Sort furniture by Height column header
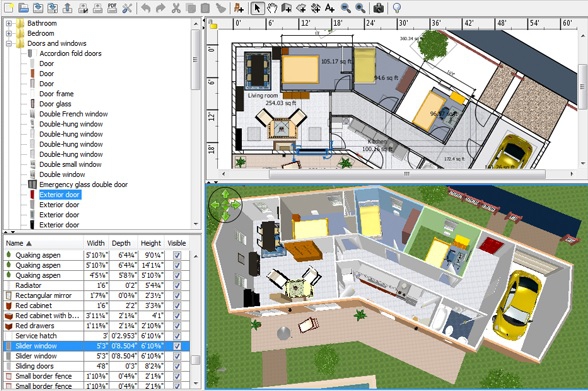The height and width of the screenshot is (391, 588). click(x=151, y=243)
